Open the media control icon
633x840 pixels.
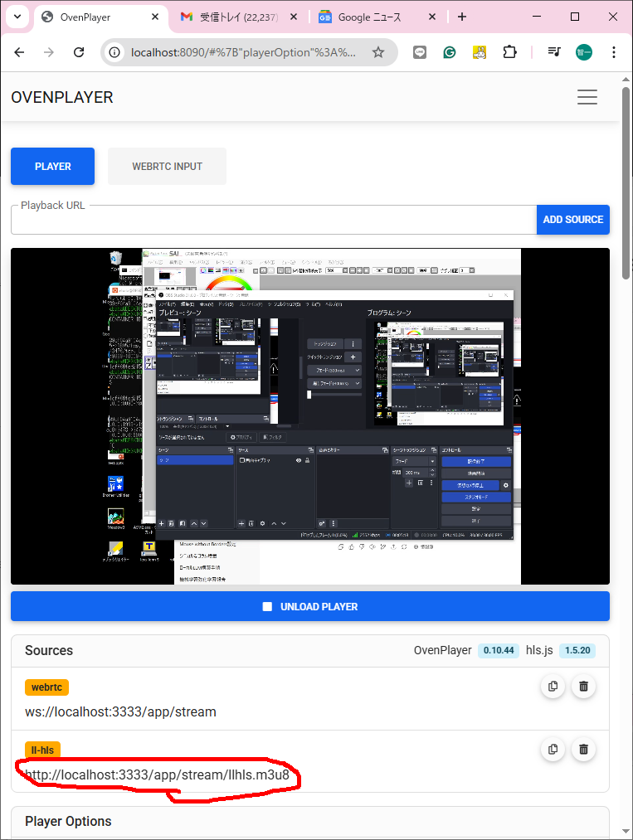click(x=553, y=52)
